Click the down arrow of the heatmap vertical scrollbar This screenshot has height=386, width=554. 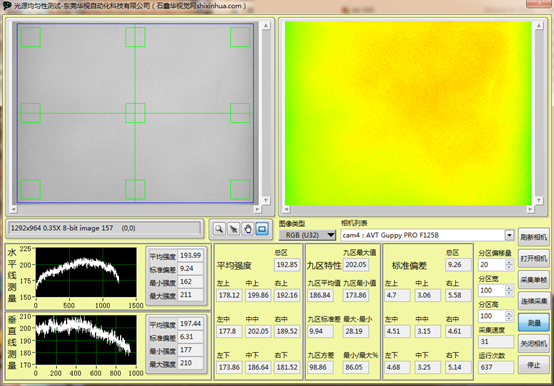point(539,201)
